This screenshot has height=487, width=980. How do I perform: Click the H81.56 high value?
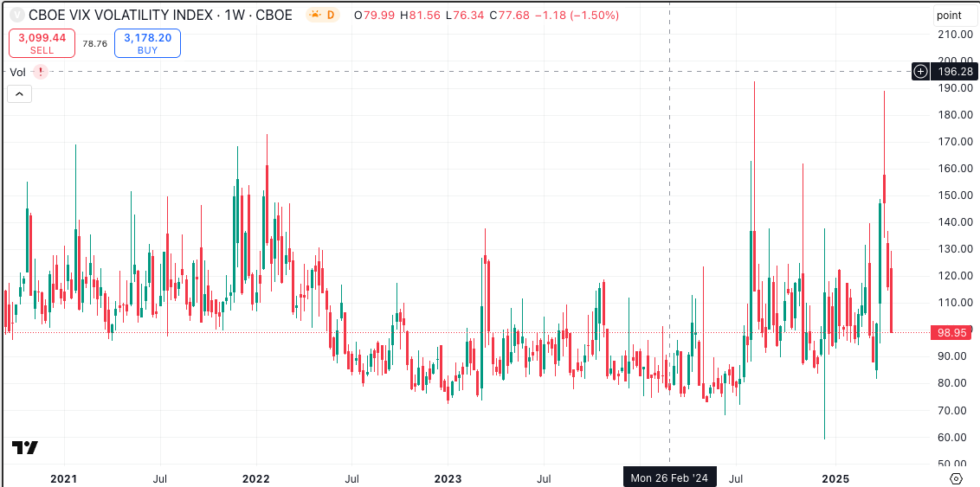[419, 15]
